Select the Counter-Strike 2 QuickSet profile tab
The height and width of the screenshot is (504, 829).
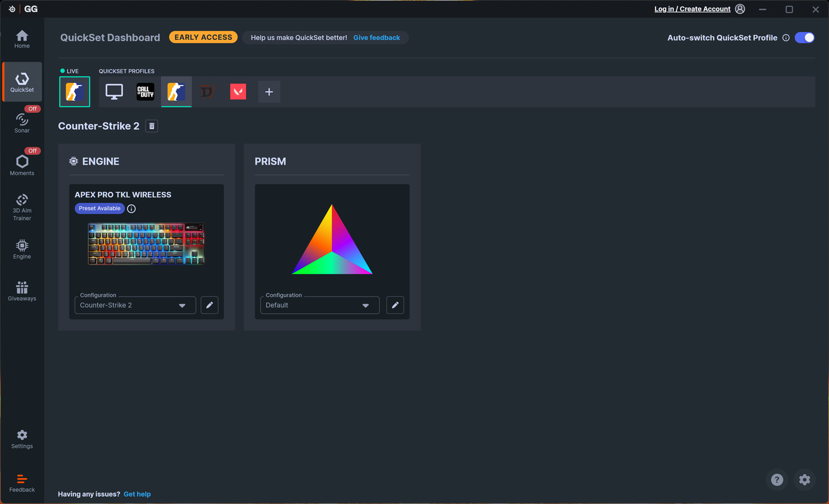tap(176, 92)
